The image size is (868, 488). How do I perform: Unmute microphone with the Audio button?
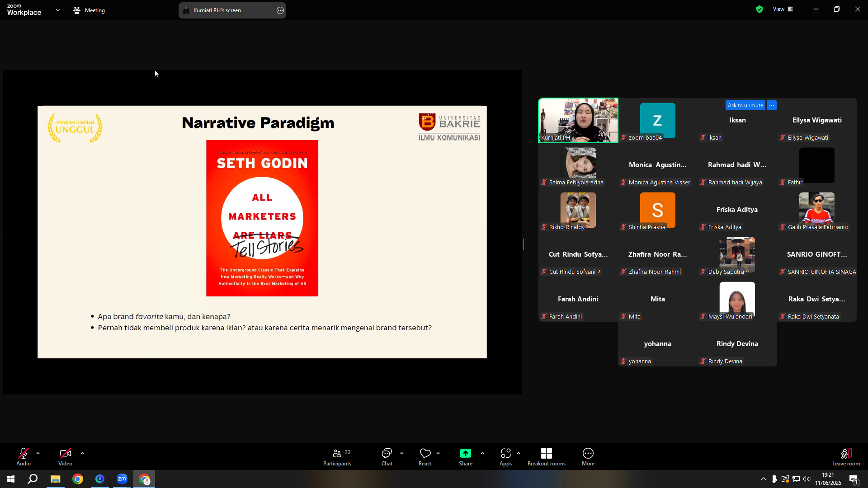(x=24, y=456)
